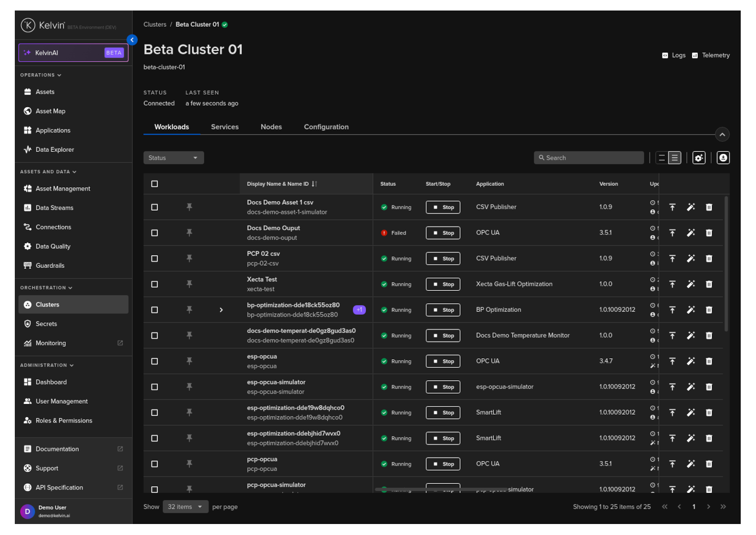
Task: Check the box for esp-opcua-simulator row
Action: 155,387
